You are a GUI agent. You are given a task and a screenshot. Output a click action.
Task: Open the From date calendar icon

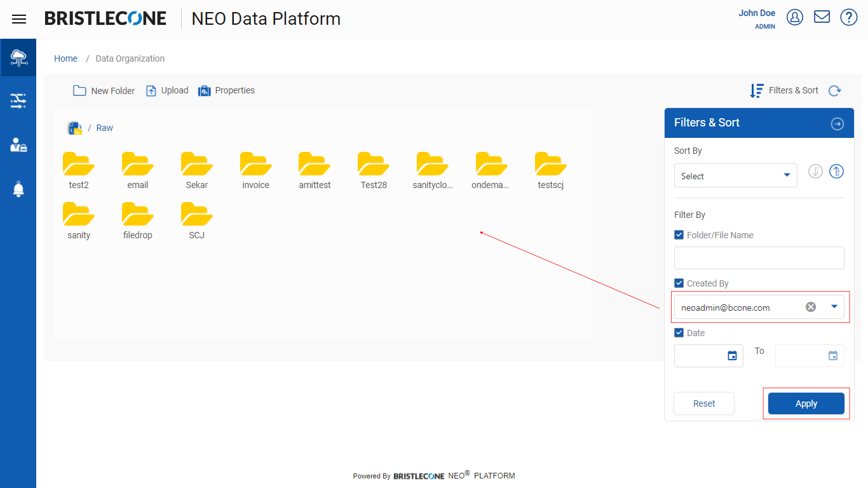[732, 356]
